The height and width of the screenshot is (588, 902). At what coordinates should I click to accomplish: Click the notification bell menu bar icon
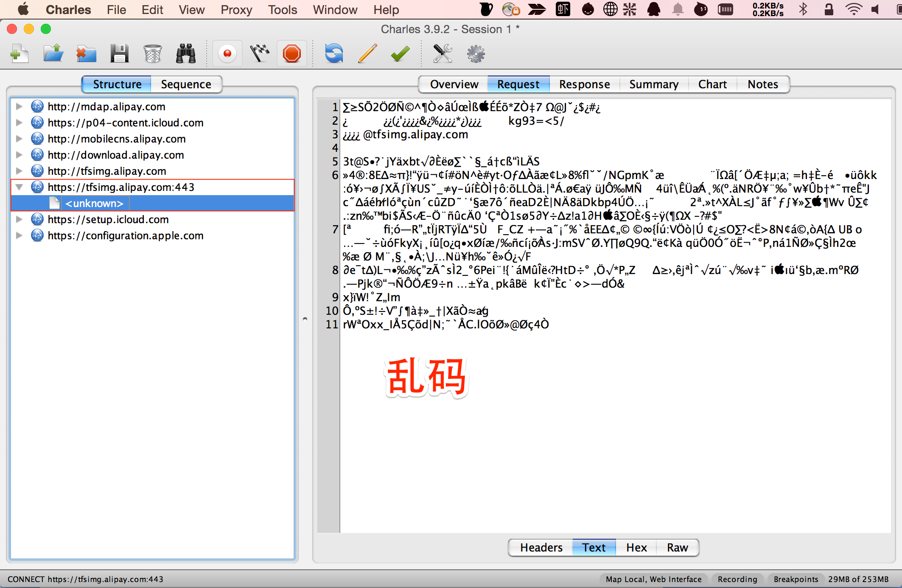coord(678,9)
